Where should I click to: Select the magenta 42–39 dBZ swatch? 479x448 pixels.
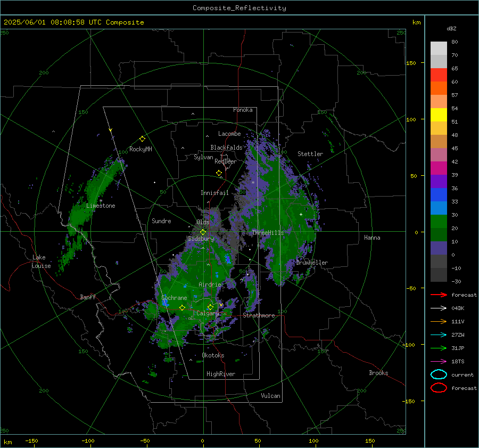coord(439,168)
